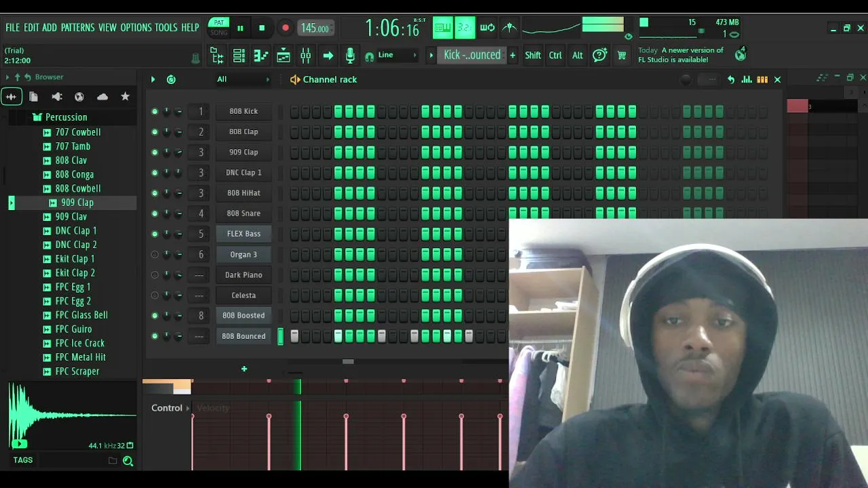Select the browser web globe tab icon

(79, 97)
